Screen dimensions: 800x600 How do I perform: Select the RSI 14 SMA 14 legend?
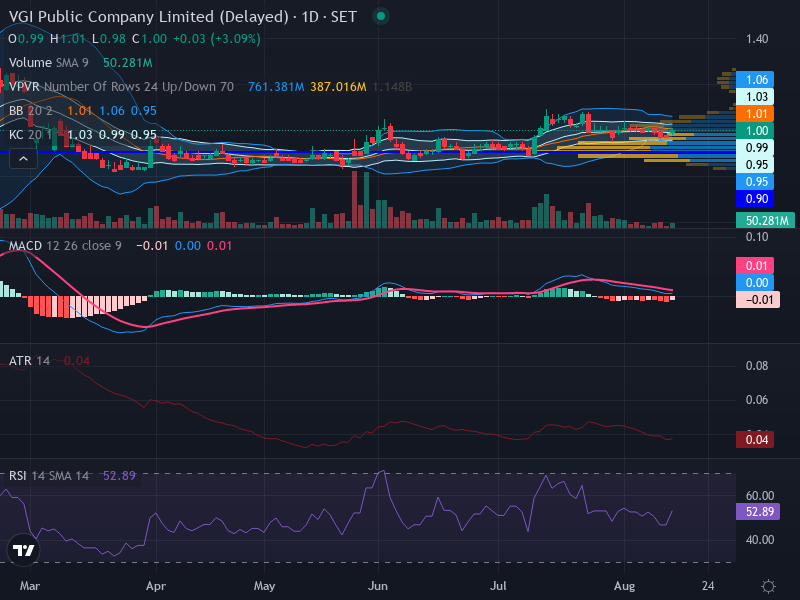click(x=49, y=476)
